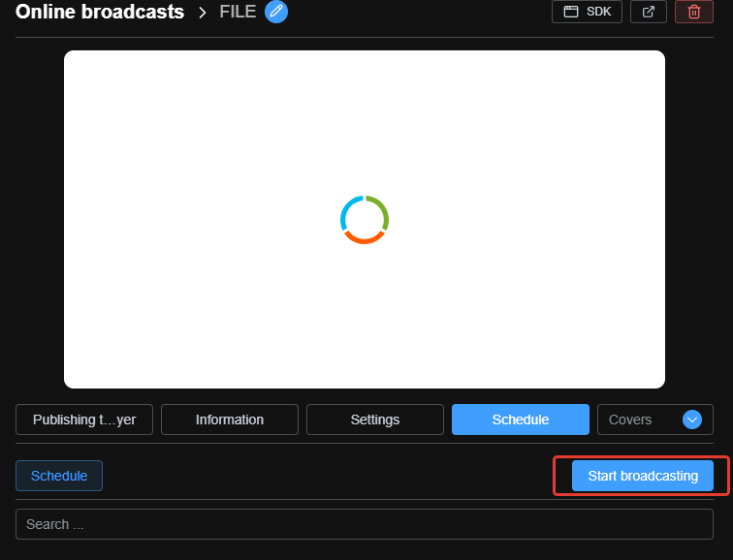Switch to the Information tab
Screen dimensions: 733x560
tap(230, 420)
